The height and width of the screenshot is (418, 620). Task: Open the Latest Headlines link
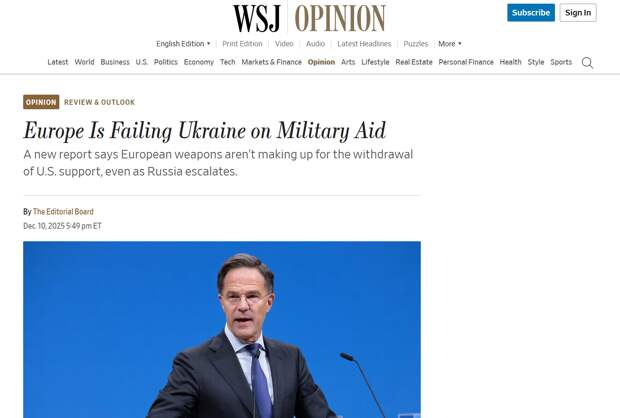364,44
